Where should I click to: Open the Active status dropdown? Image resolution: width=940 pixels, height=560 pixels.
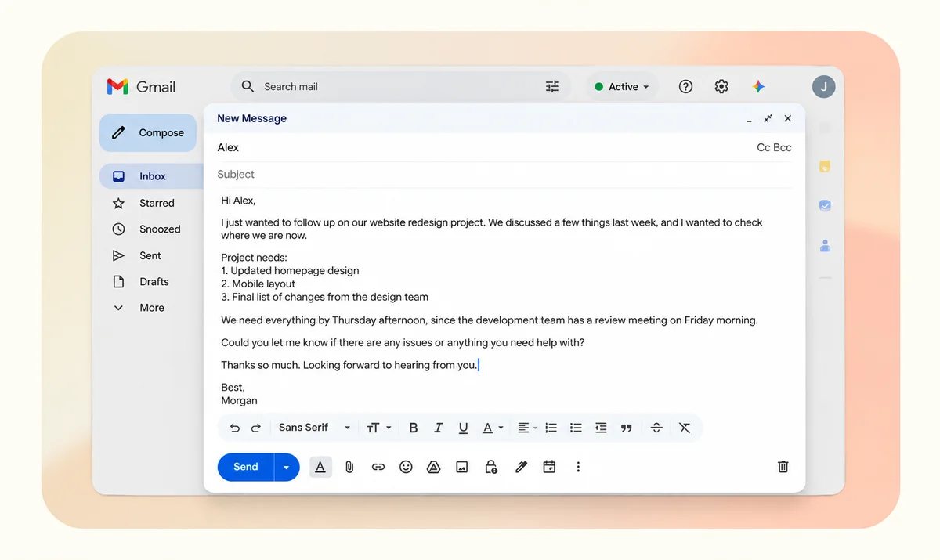(622, 87)
